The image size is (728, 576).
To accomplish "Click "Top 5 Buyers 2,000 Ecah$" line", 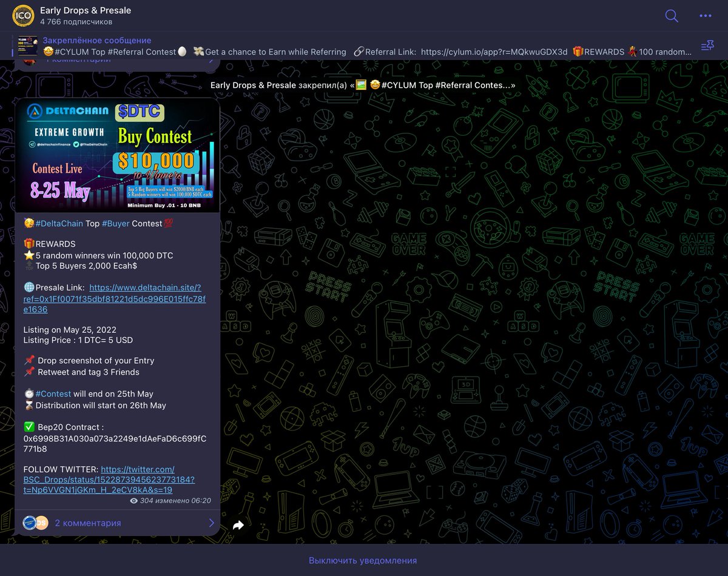I will [x=86, y=266].
